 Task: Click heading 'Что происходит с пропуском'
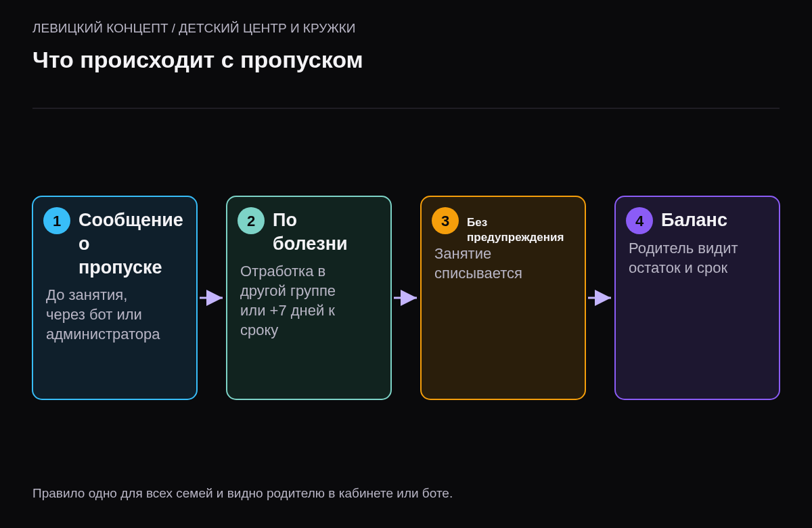(x=198, y=60)
